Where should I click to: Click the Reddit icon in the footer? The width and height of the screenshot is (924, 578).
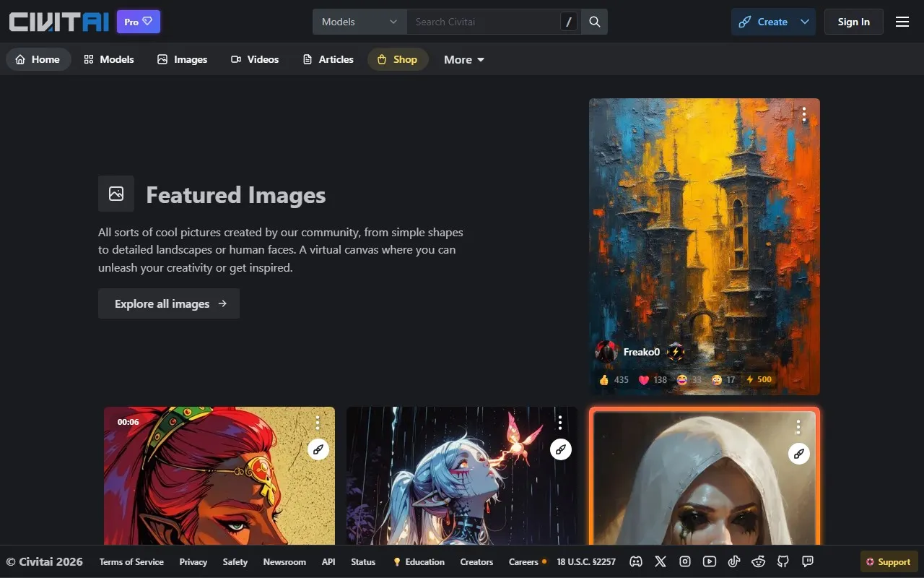click(759, 561)
